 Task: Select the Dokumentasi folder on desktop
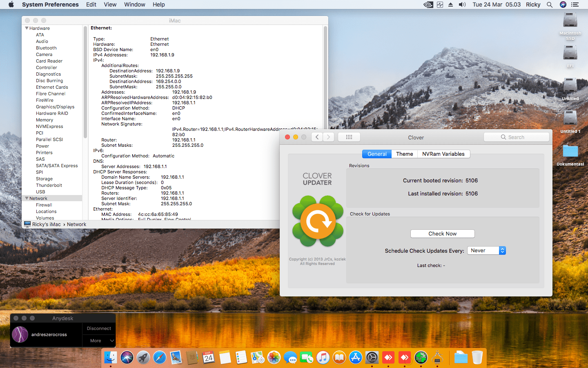(570, 154)
